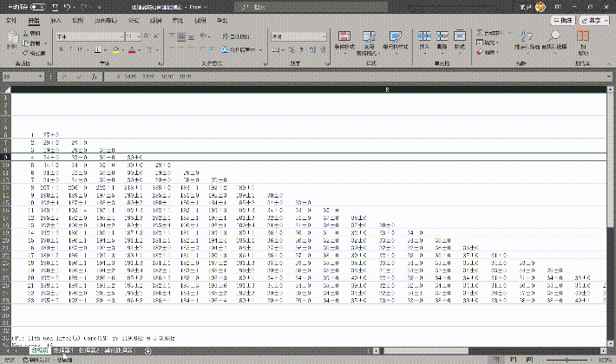Open the number format combo box
Image resolution: width=616 pixels, height=364 pixels.
299,36
